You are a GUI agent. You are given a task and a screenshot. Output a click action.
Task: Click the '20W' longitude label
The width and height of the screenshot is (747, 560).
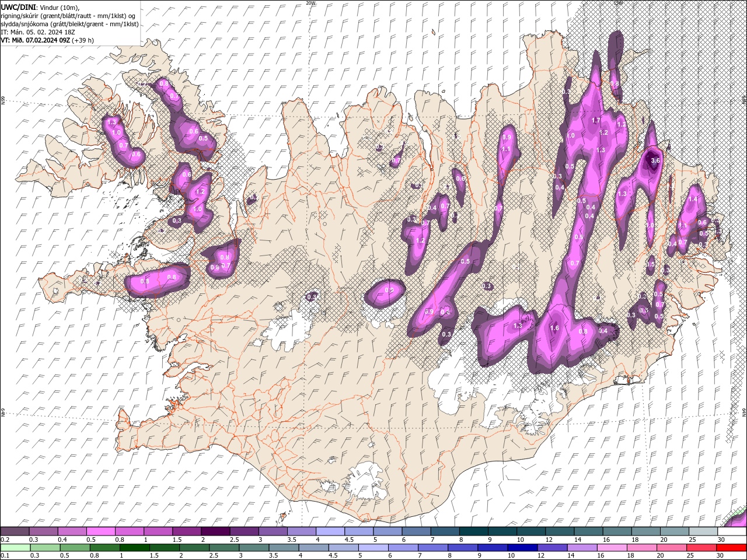[310, 3]
